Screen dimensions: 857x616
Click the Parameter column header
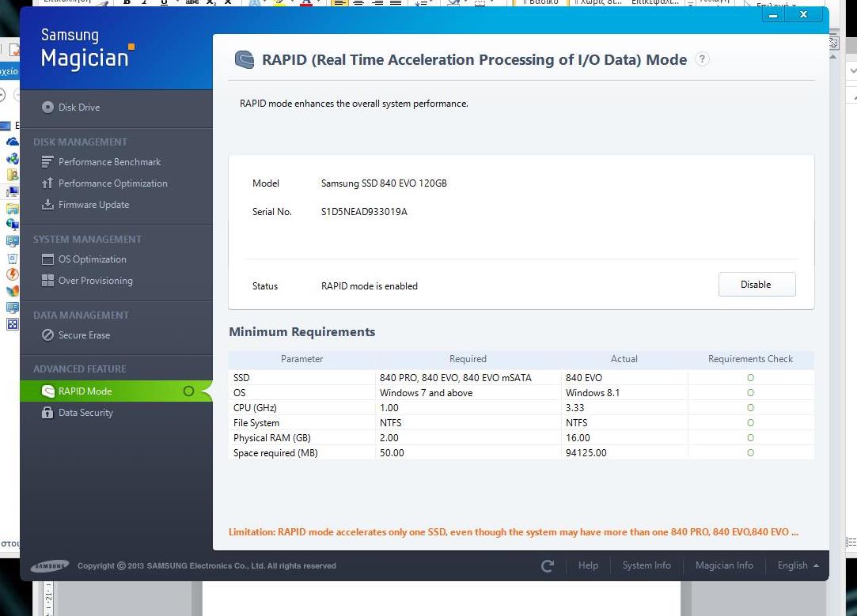(x=301, y=359)
